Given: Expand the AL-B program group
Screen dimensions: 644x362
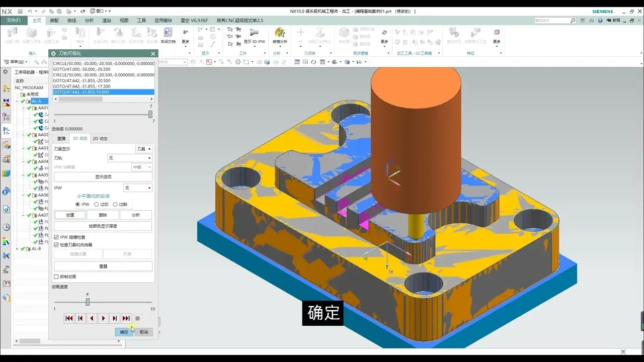Looking at the screenshot, I should point(17,249).
